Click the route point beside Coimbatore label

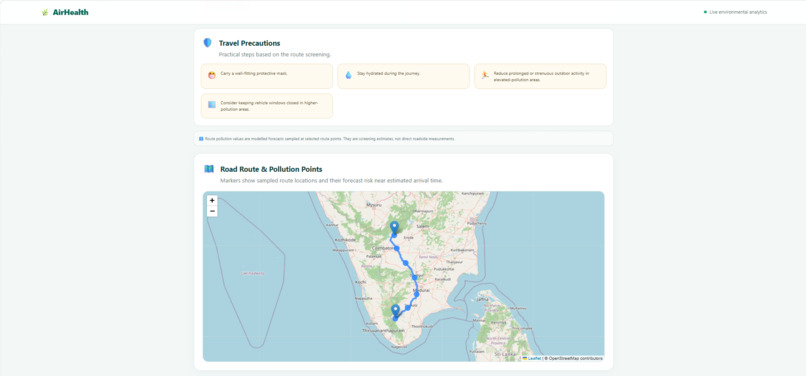pos(397,248)
